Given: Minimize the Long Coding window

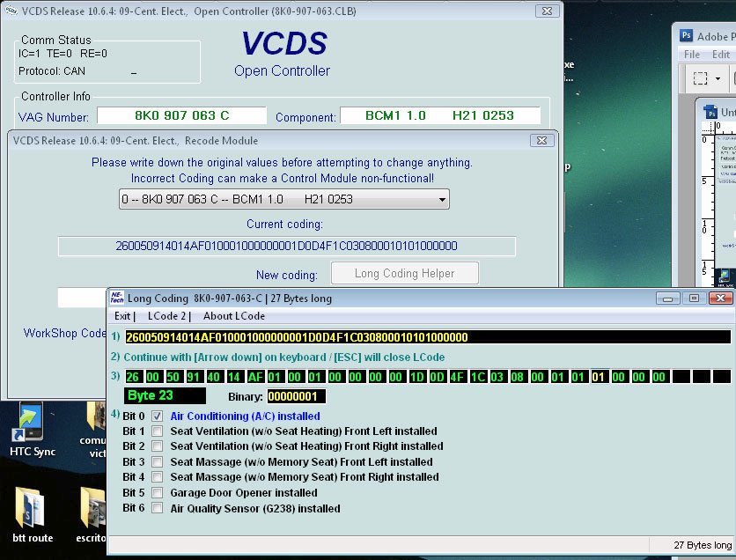Looking at the screenshot, I should click(668, 298).
